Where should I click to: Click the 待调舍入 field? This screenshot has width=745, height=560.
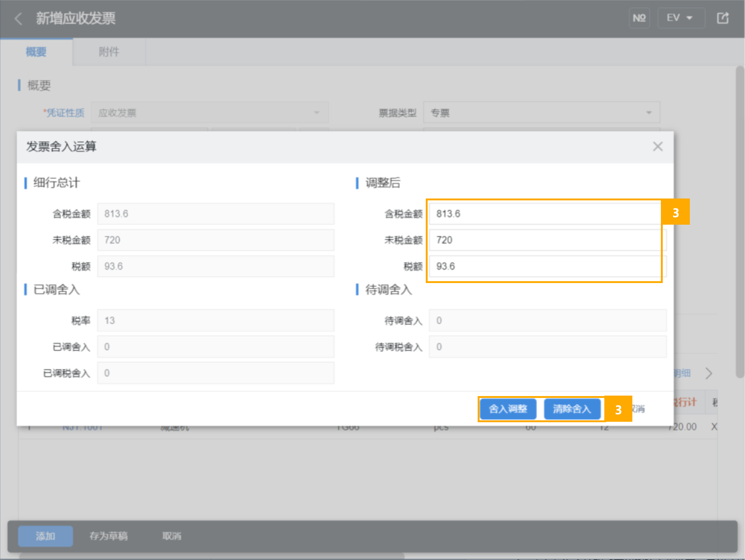tap(548, 320)
